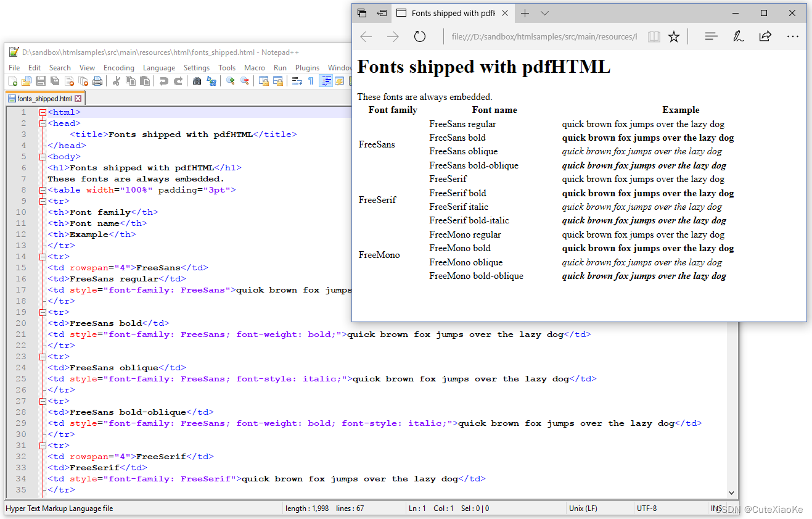Collapse the tr fold marker on line 19
Viewport: 812px width, 519px height.
[x=42, y=312]
